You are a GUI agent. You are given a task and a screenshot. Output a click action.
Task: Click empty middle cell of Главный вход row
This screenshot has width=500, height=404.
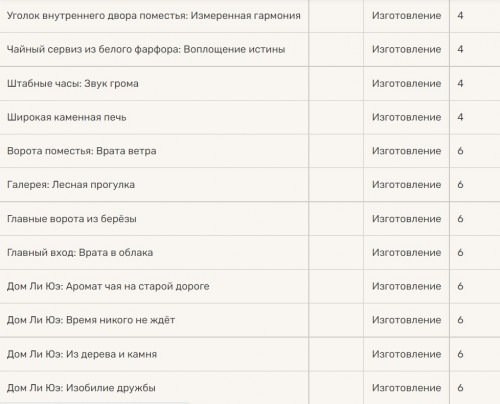click(336, 253)
